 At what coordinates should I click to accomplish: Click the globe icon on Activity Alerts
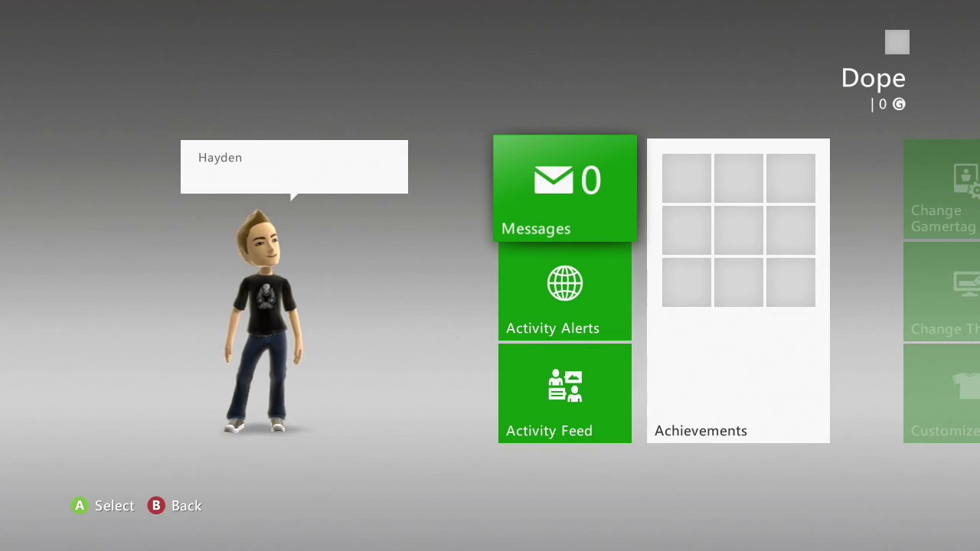click(565, 283)
